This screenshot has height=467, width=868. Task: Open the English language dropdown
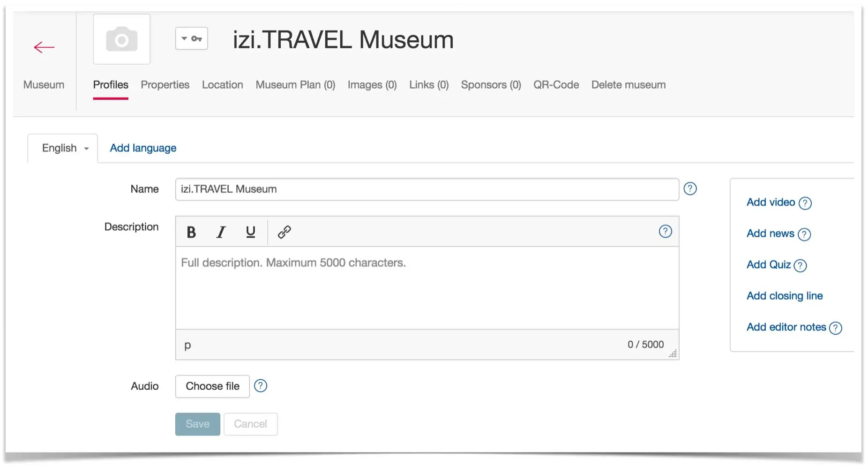pos(63,148)
